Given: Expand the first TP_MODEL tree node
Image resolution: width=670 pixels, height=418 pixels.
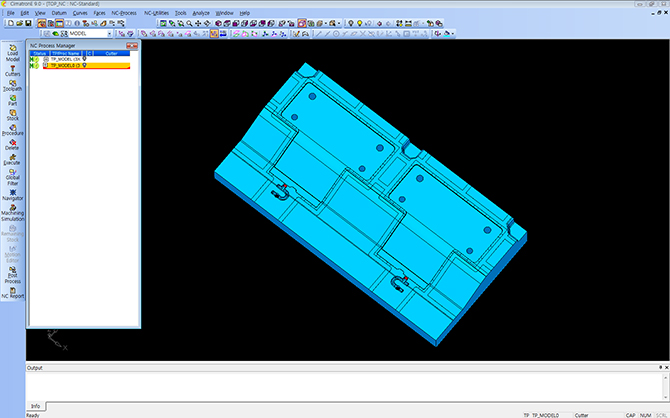Looking at the screenshot, I should pos(45,59).
